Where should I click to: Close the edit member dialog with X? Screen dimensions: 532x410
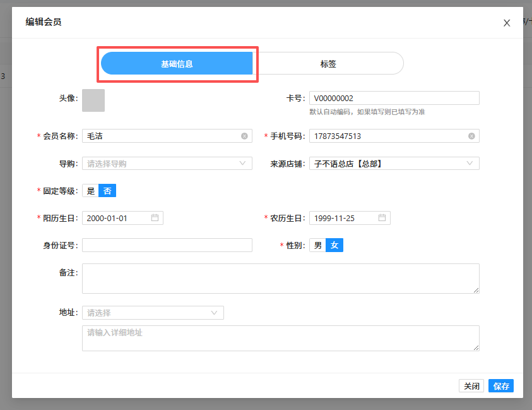pyautogui.click(x=506, y=23)
